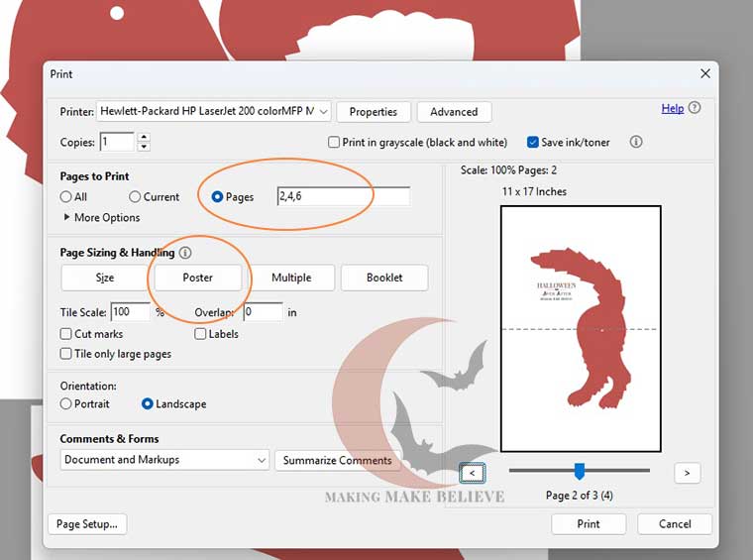The image size is (753, 560).
Task: Select the All pages radio button
Action: tap(65, 197)
